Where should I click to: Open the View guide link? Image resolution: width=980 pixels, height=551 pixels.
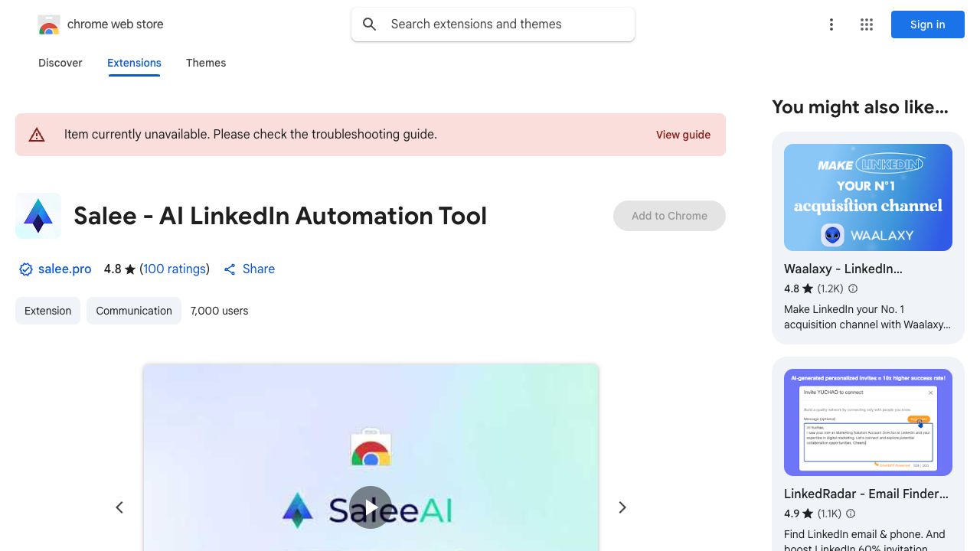coord(683,135)
